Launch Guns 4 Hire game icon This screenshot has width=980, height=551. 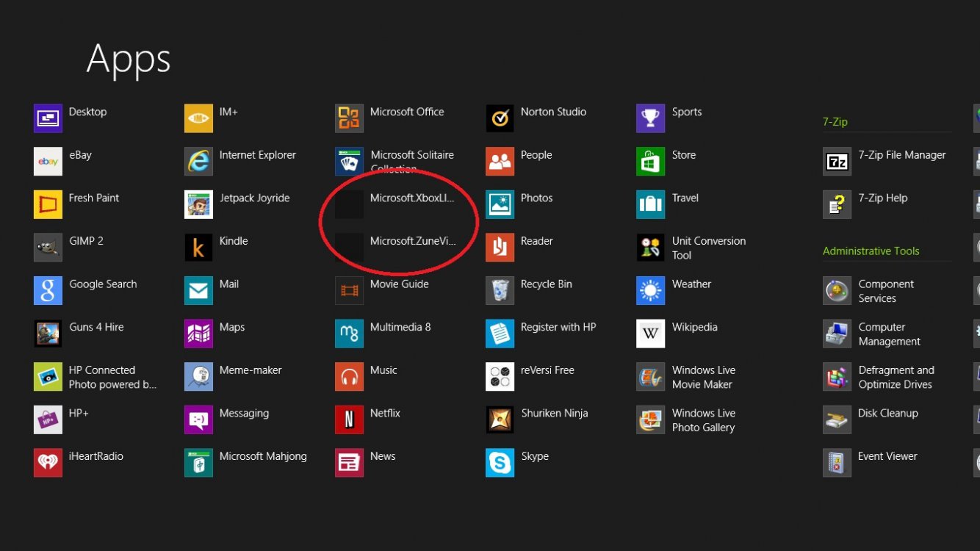click(48, 334)
